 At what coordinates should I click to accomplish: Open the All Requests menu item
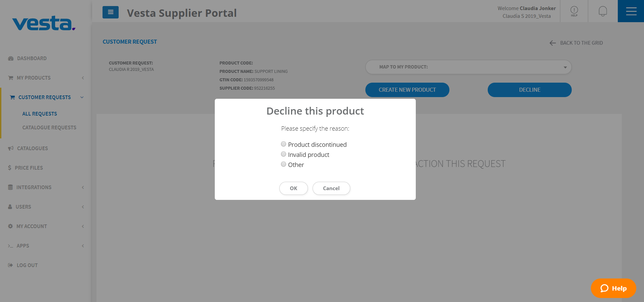click(x=40, y=114)
